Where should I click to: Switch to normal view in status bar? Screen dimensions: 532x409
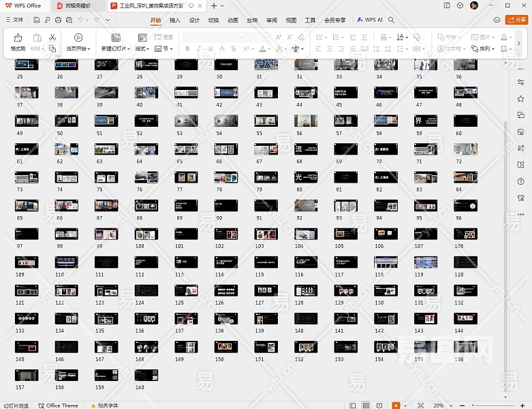coord(351,406)
